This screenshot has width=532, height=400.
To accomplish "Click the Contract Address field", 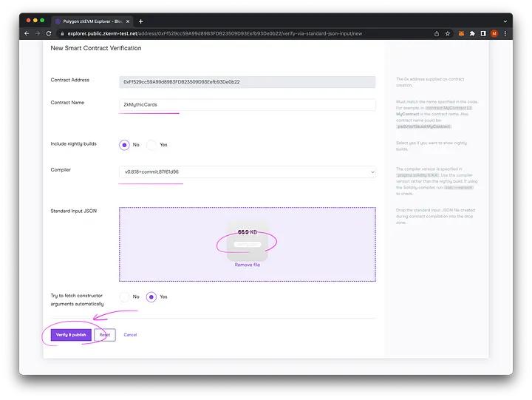I will coord(248,82).
